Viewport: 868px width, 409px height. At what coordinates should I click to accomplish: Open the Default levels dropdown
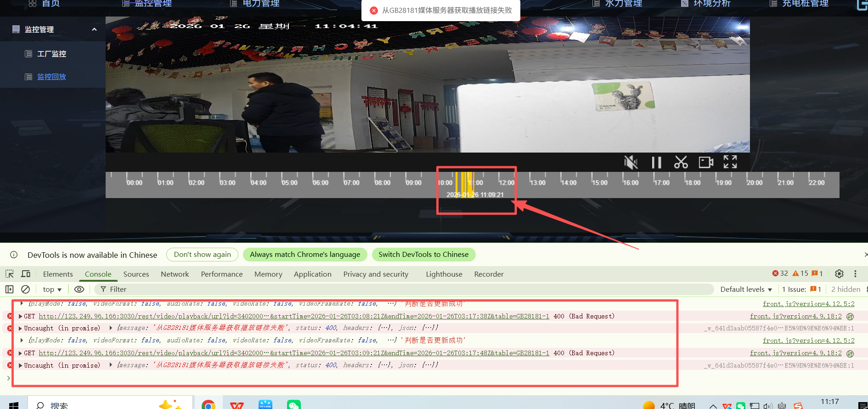click(x=746, y=289)
